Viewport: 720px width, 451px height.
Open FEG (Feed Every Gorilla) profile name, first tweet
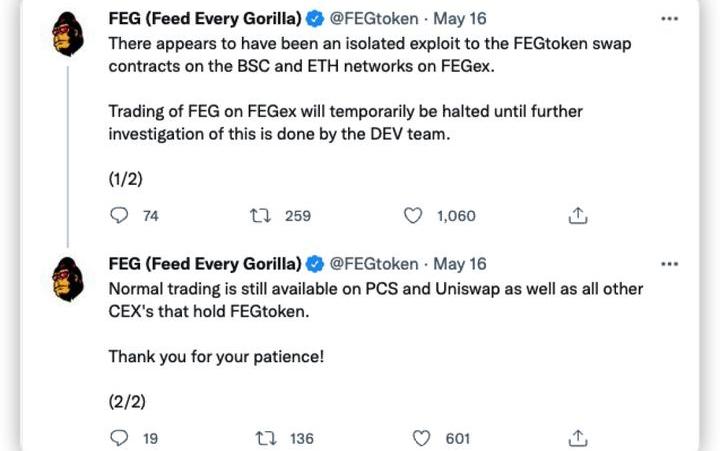(205, 20)
